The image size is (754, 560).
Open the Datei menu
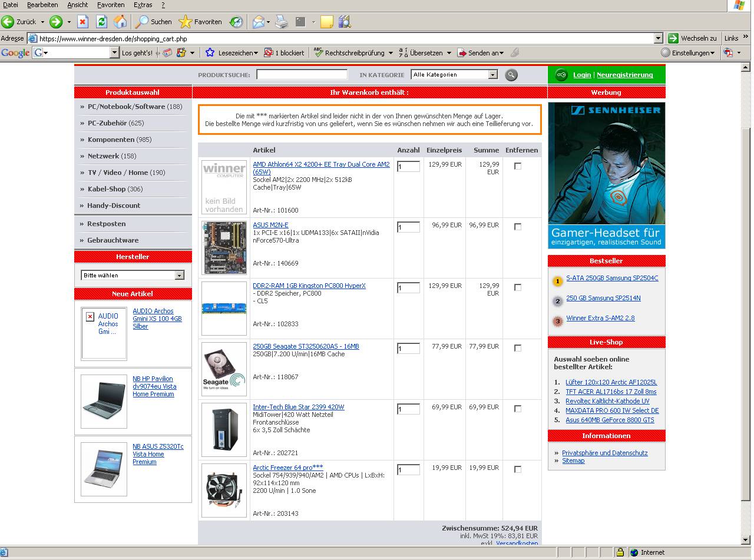11,5
